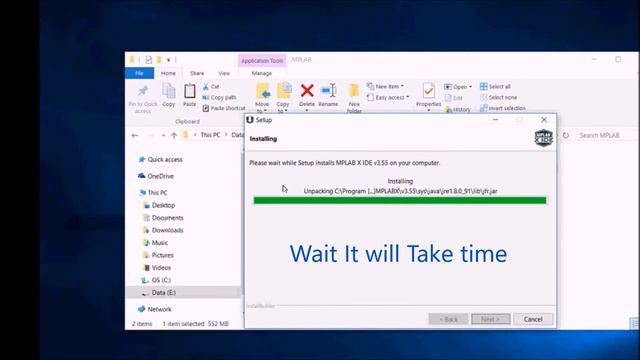Minimize the Setup window

(x=495, y=120)
